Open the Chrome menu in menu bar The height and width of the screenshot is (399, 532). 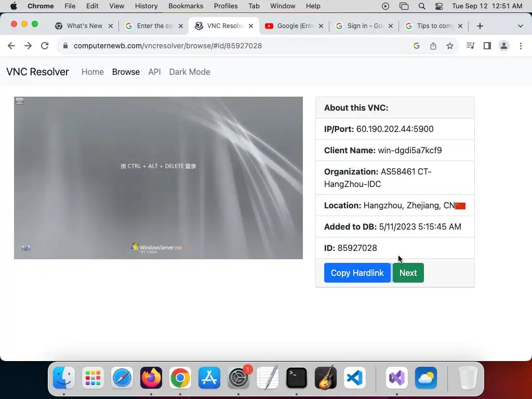pyautogui.click(x=41, y=6)
